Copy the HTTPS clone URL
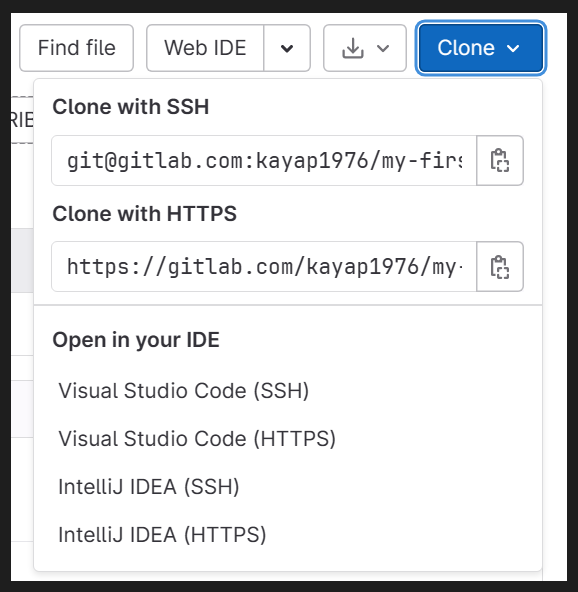 500,267
